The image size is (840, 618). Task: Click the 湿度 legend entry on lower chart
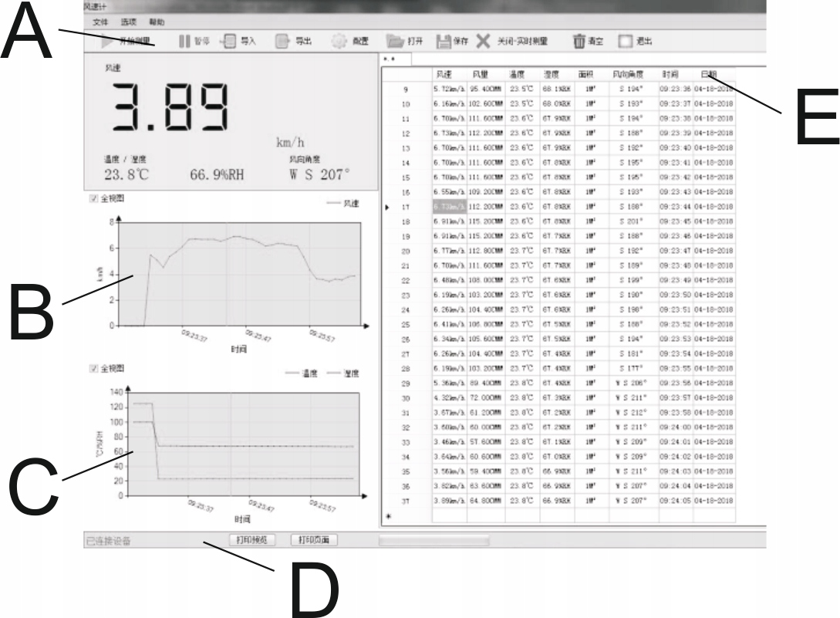342,373
